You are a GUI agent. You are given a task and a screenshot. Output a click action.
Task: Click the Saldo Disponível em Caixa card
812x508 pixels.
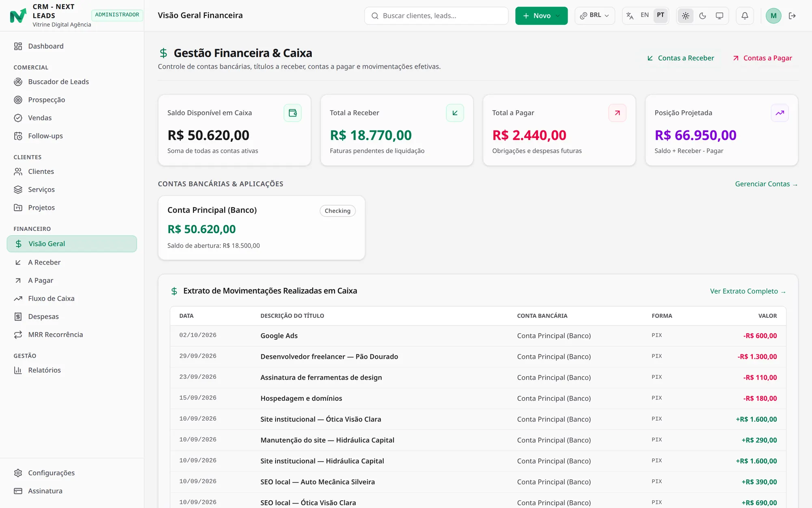(x=234, y=130)
